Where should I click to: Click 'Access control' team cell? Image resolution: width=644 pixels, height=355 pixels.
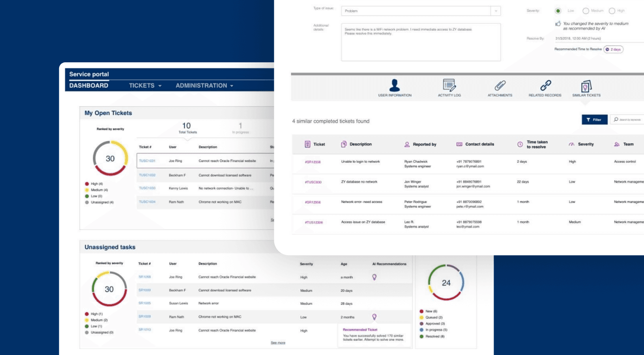pos(625,162)
